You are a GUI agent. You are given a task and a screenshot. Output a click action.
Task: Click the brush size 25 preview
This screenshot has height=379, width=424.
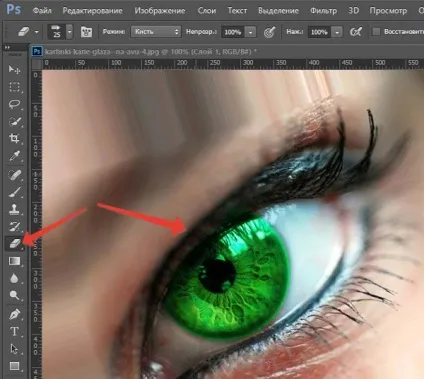pyautogui.click(x=57, y=32)
